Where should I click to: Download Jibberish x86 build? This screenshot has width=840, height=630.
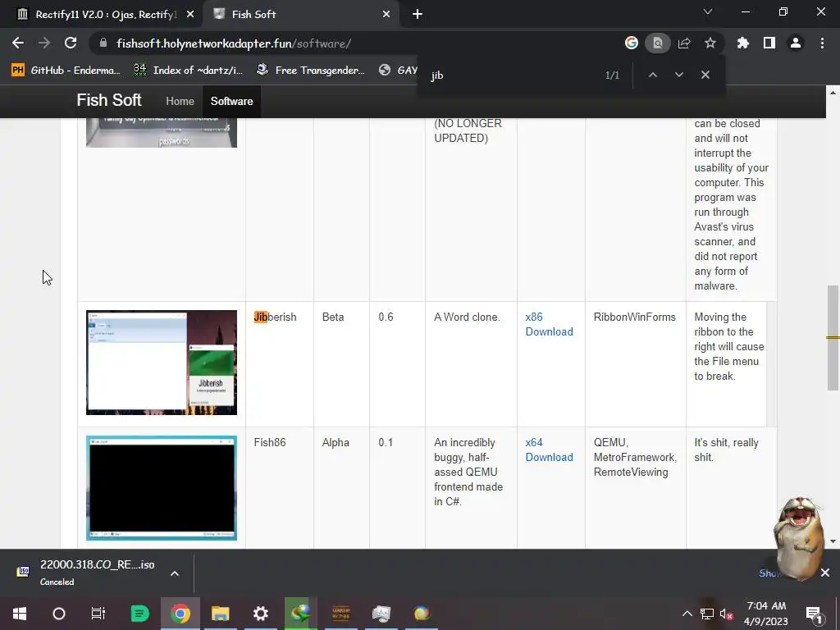[549, 324]
